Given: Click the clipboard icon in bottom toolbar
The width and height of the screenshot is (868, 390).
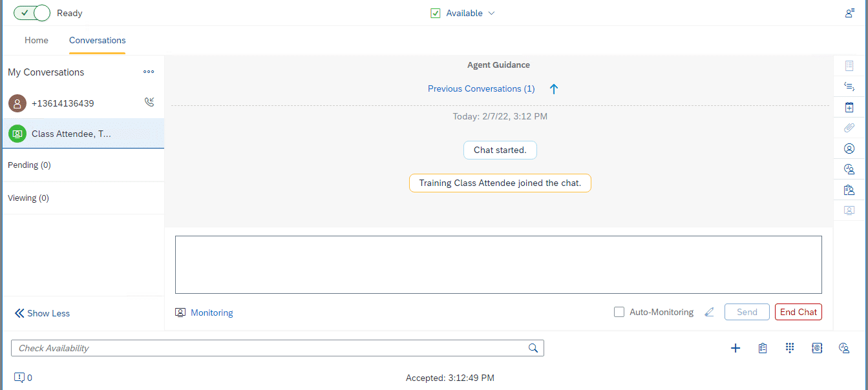Looking at the screenshot, I should pos(763,348).
